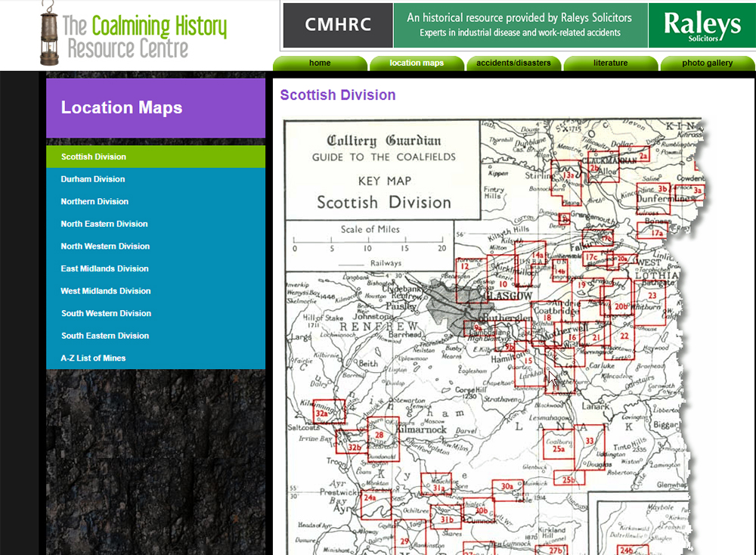Click the Coalmining History Resource Centre title
This screenshot has height=555, width=756.
144,36
